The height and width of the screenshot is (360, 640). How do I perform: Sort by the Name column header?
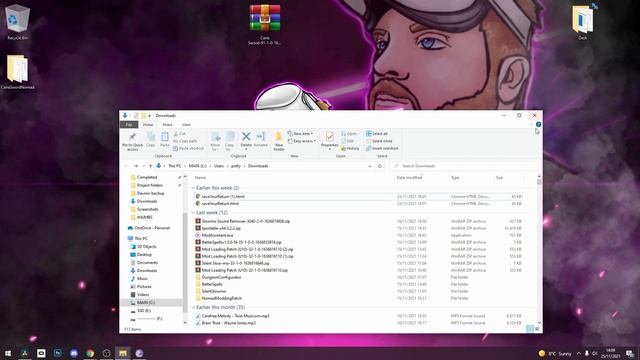tap(200, 178)
